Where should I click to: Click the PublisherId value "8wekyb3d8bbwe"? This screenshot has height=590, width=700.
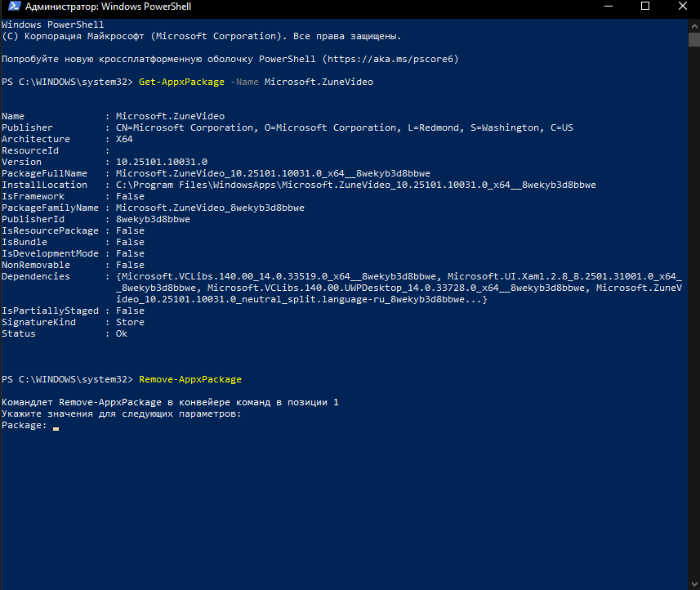153,219
